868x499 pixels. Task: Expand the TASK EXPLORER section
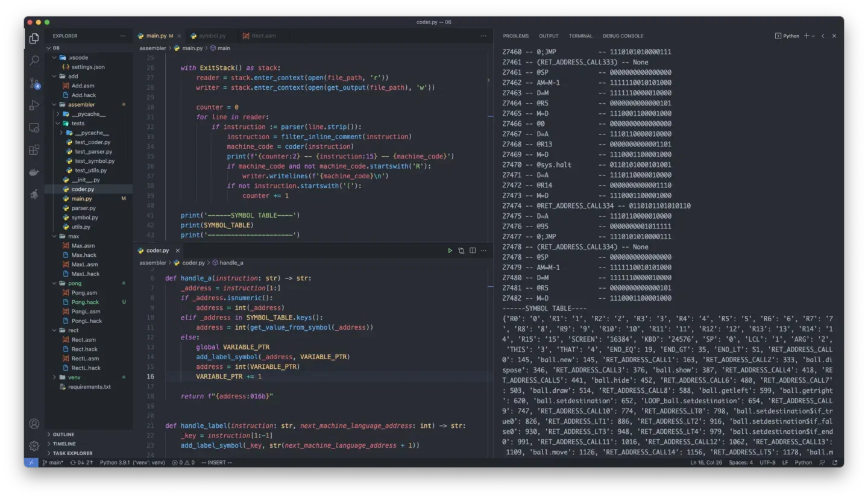click(x=72, y=453)
